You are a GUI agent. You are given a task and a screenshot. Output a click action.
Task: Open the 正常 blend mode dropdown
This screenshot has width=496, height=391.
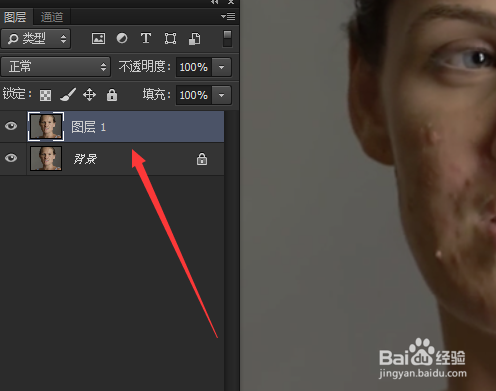tap(56, 67)
